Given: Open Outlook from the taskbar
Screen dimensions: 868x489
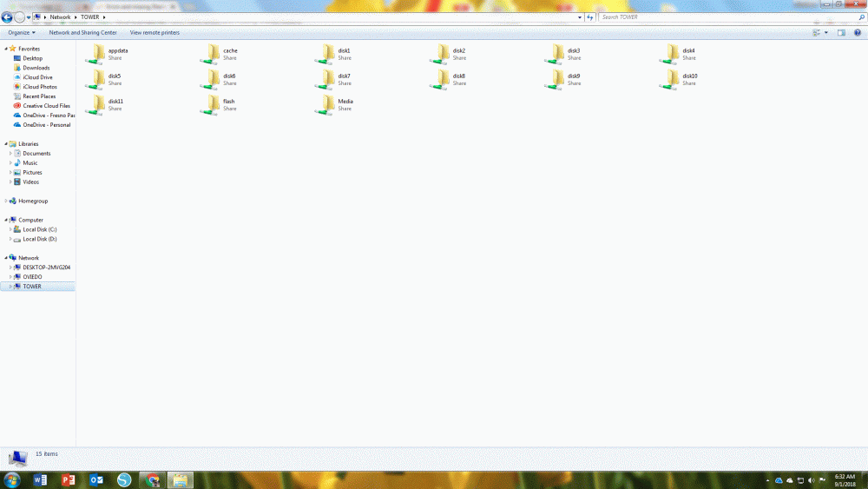Looking at the screenshot, I should click(x=96, y=479).
